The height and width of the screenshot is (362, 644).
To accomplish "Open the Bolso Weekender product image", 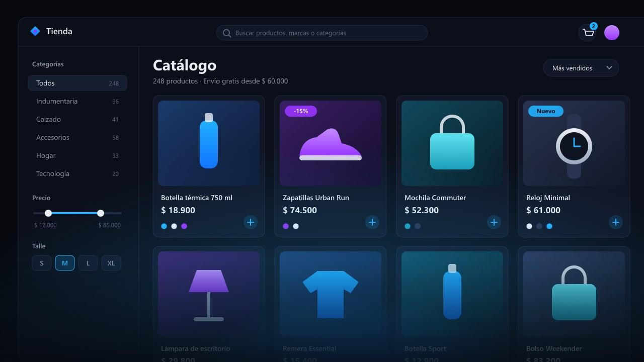I will (x=574, y=294).
